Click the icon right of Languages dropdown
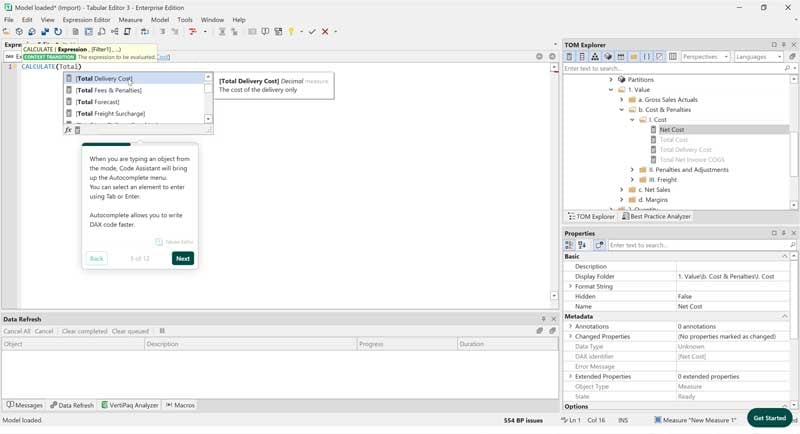Screen dimensions: 800x434 coord(792,57)
